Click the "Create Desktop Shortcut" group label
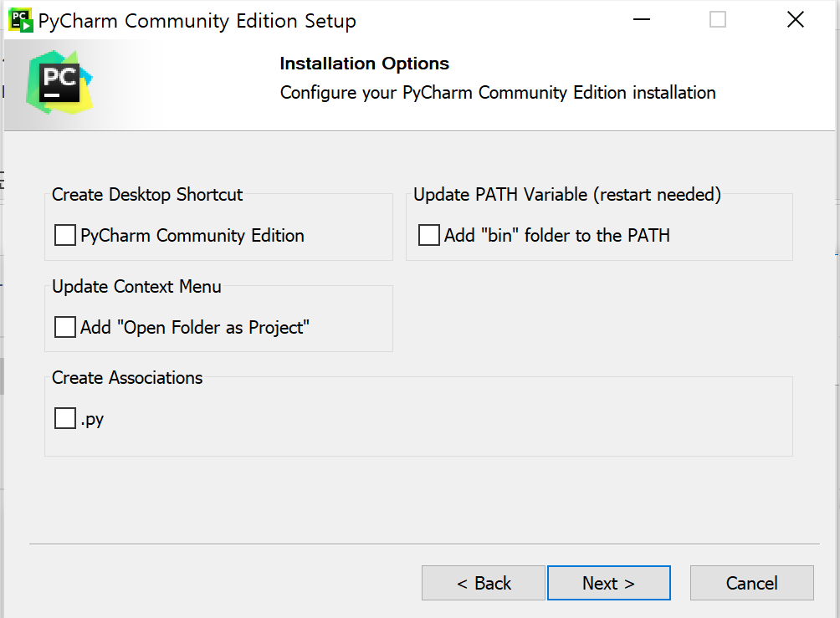840x618 pixels. [147, 195]
